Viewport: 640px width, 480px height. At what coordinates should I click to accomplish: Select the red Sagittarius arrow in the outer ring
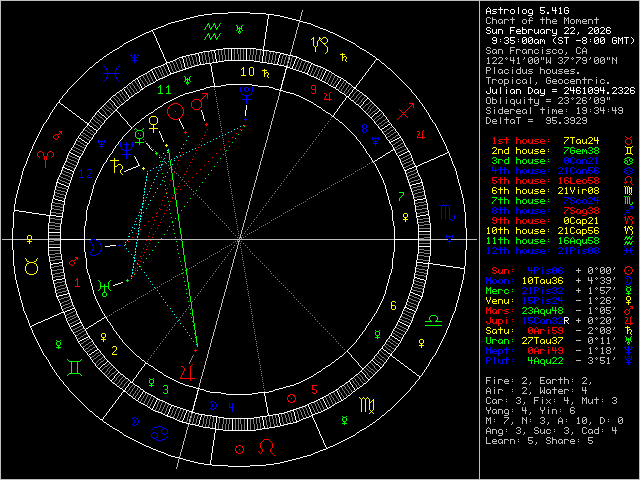(x=406, y=111)
